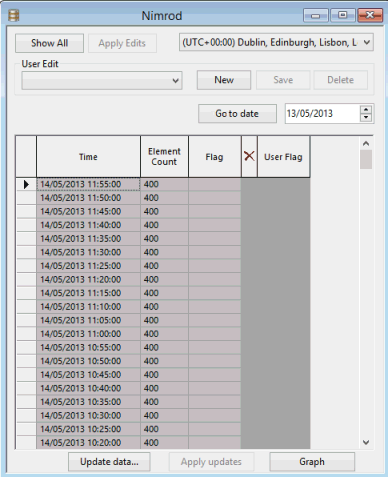Open the Graph button

pos(312,462)
